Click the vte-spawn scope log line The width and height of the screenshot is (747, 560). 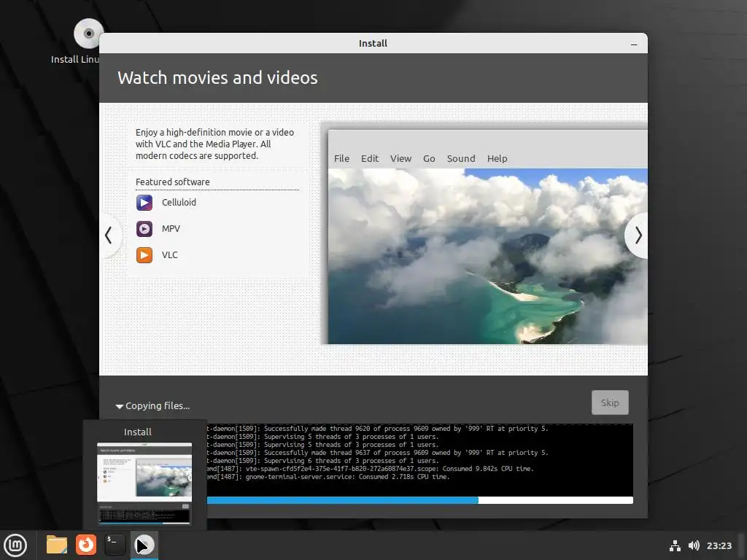coord(370,469)
